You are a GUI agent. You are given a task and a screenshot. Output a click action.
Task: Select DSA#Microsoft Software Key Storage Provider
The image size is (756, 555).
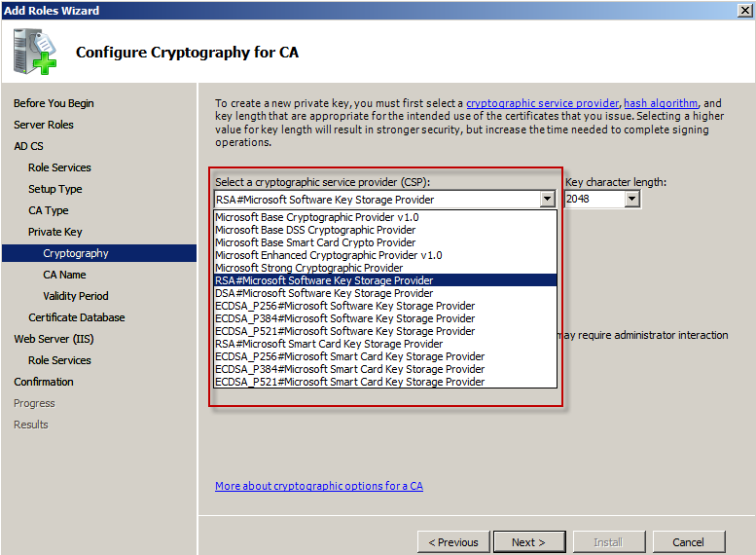(x=324, y=293)
